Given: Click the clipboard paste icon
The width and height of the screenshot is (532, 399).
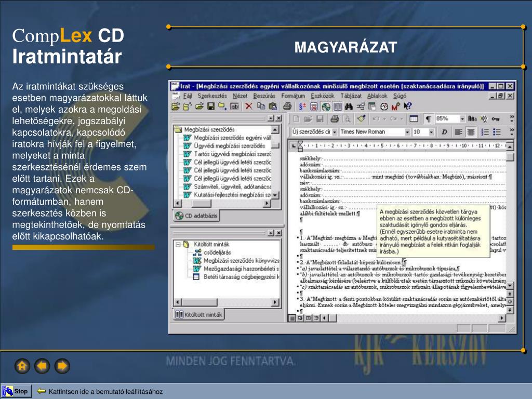Looking at the screenshot, I should click(273, 107).
